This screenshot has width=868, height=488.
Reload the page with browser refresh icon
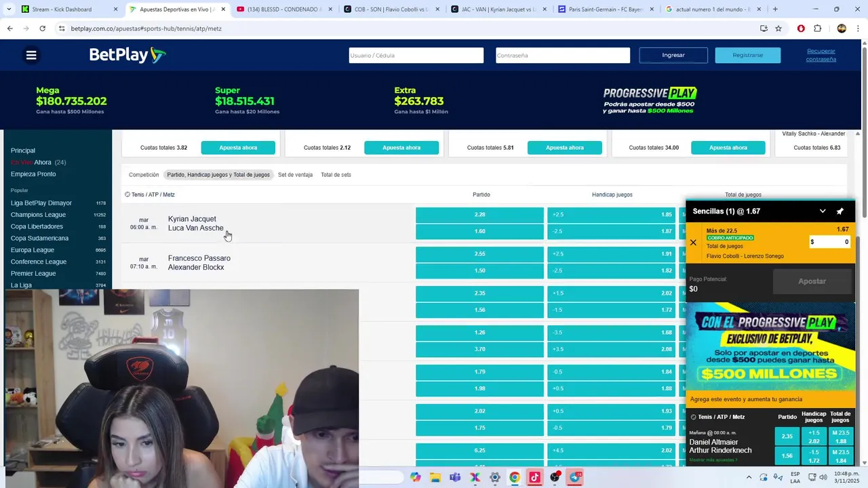coord(42,28)
